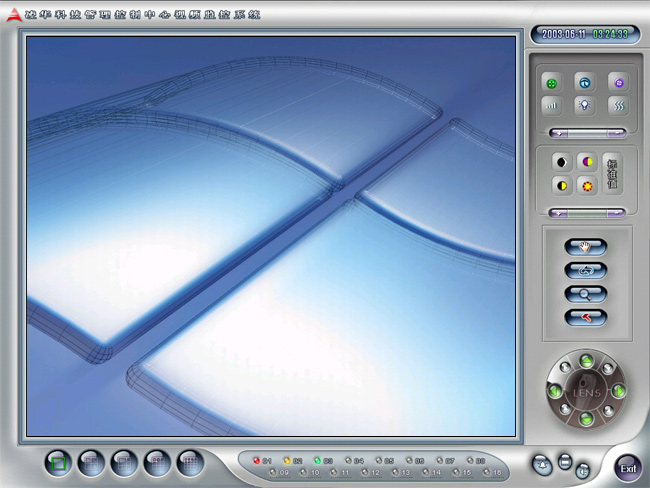Screen dimensions: 650x488
Task: Click the magnifier search button
Action: click(586, 293)
